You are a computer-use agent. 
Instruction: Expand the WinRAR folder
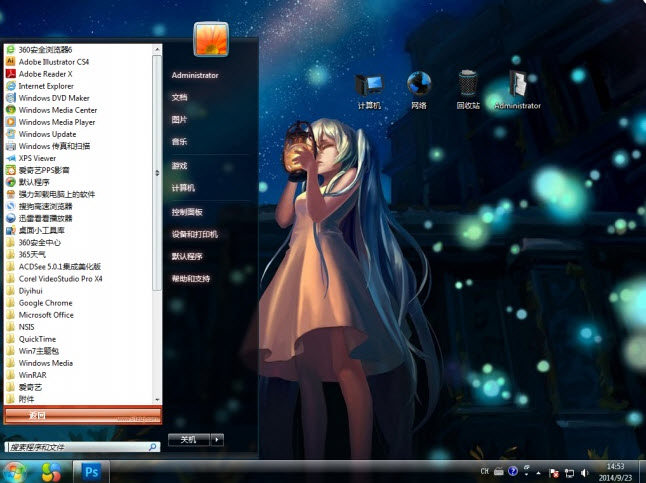point(27,375)
